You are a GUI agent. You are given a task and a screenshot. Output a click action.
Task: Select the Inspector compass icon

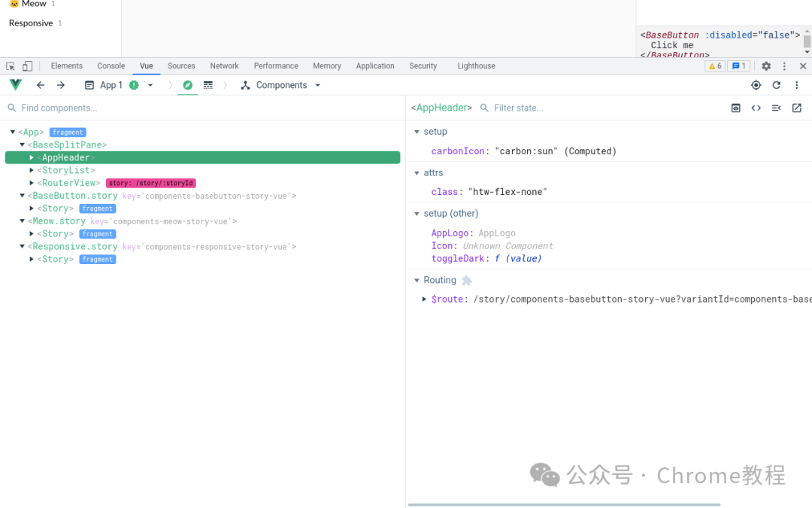tap(187, 85)
